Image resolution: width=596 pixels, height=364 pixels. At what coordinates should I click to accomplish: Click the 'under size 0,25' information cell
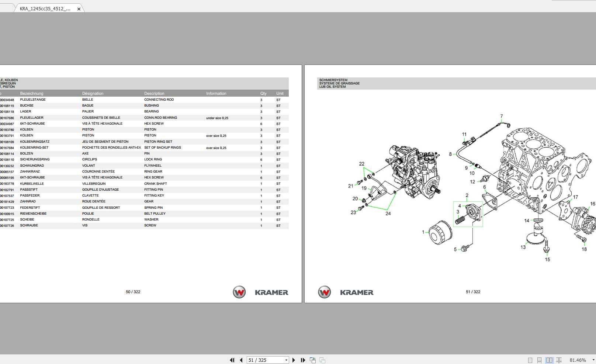coord(217,118)
